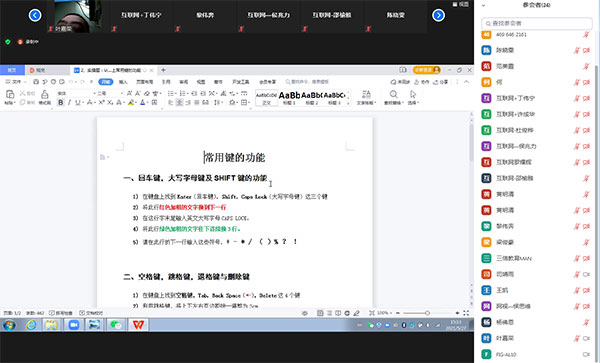Select the Insert ribbon tab
The width and height of the screenshot is (600, 363).
tap(123, 82)
